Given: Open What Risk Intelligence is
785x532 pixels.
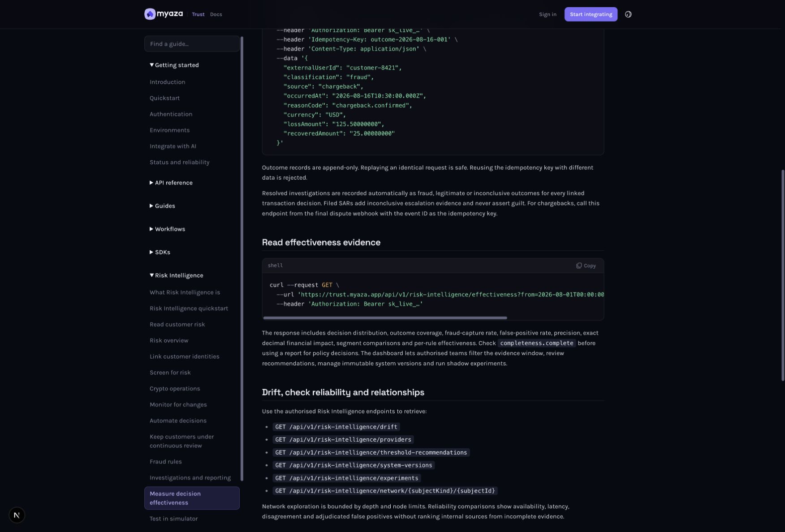Looking at the screenshot, I should [x=185, y=292].
